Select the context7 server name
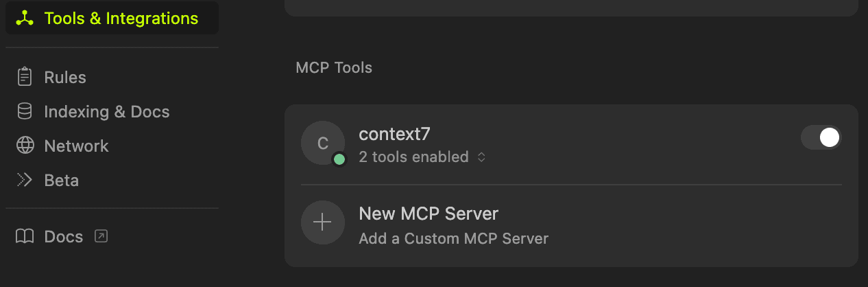Screen dimensions: 868x287 click(x=394, y=135)
